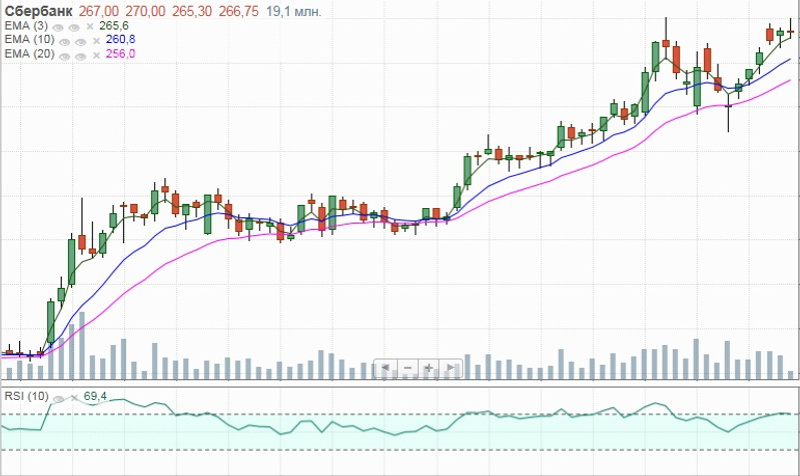Delete the EMA (10) indicator using its X
800x476 pixels.
[x=95, y=39]
